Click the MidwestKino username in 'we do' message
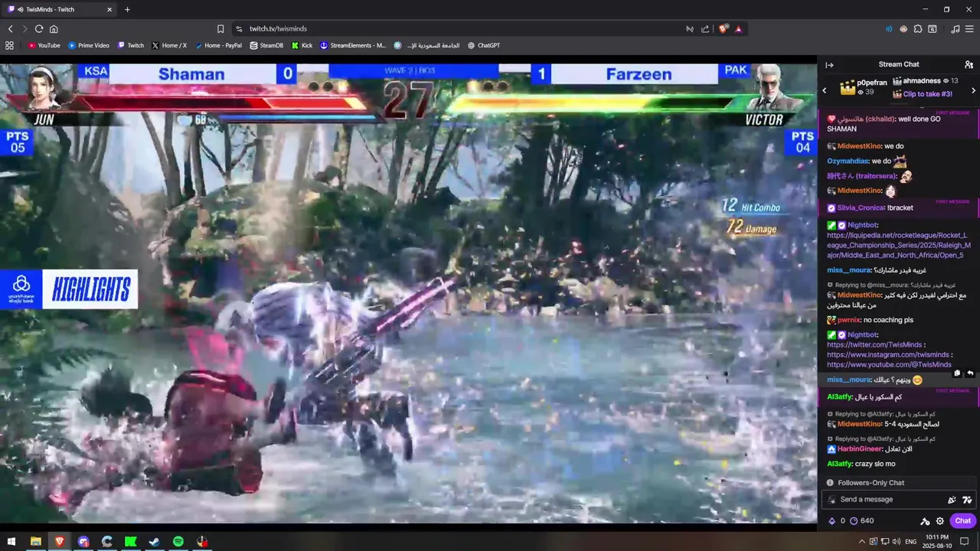Image resolution: width=980 pixels, height=551 pixels. (859, 146)
